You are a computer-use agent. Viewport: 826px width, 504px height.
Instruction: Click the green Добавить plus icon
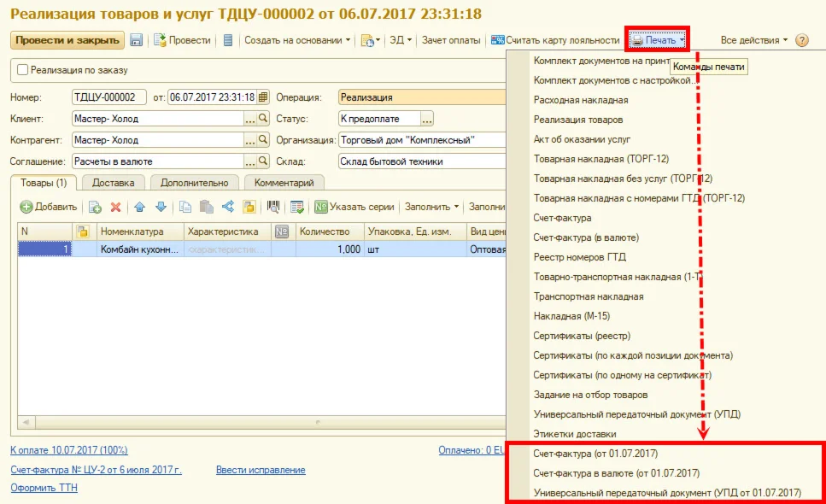point(26,207)
